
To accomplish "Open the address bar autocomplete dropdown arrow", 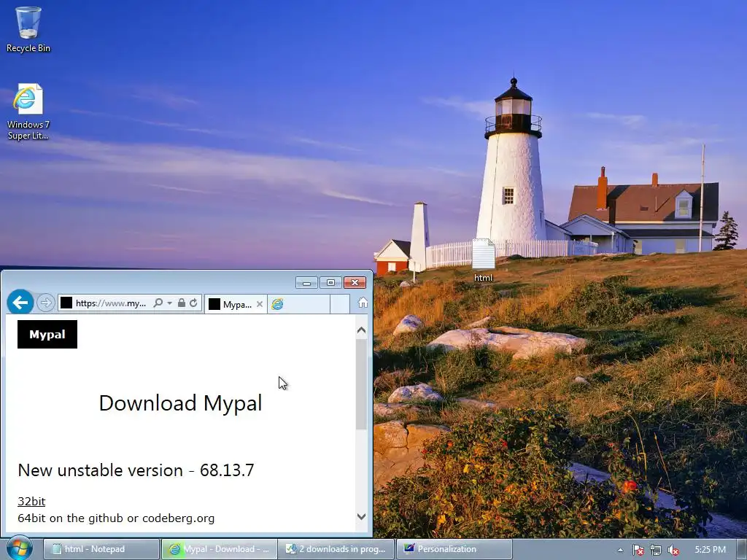I will pos(169,303).
